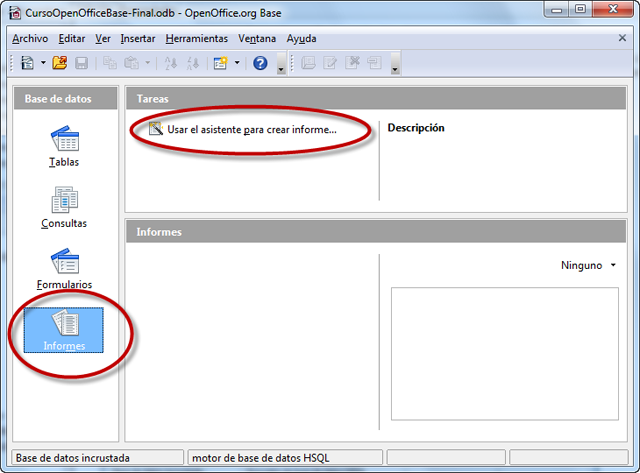Click the Base de datos header
The image size is (640, 473).
pos(66,98)
